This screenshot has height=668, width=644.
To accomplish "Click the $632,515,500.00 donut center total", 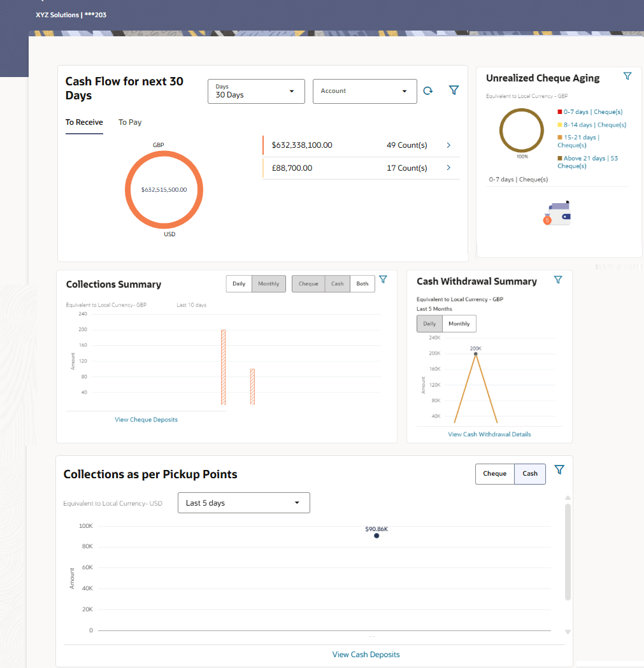I will click(x=164, y=190).
